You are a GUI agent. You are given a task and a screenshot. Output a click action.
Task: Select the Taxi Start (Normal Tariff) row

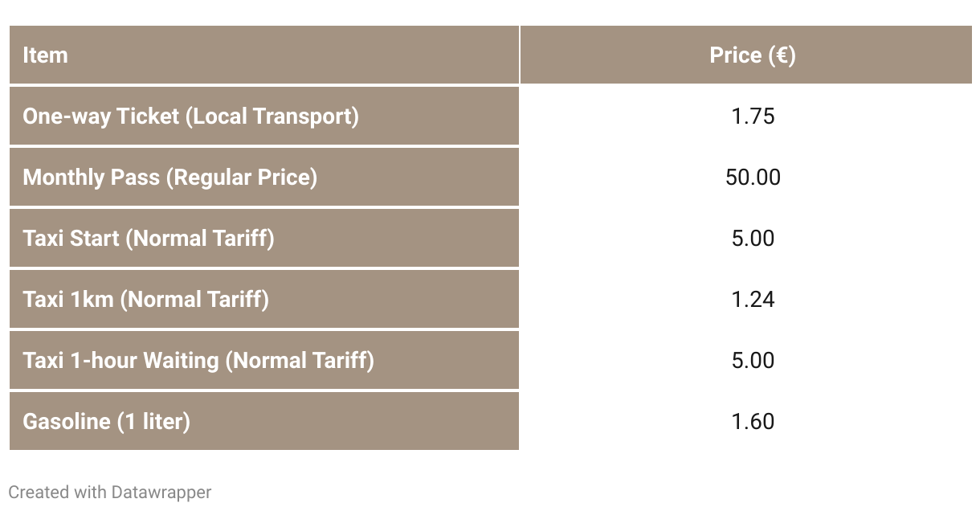[x=491, y=238]
